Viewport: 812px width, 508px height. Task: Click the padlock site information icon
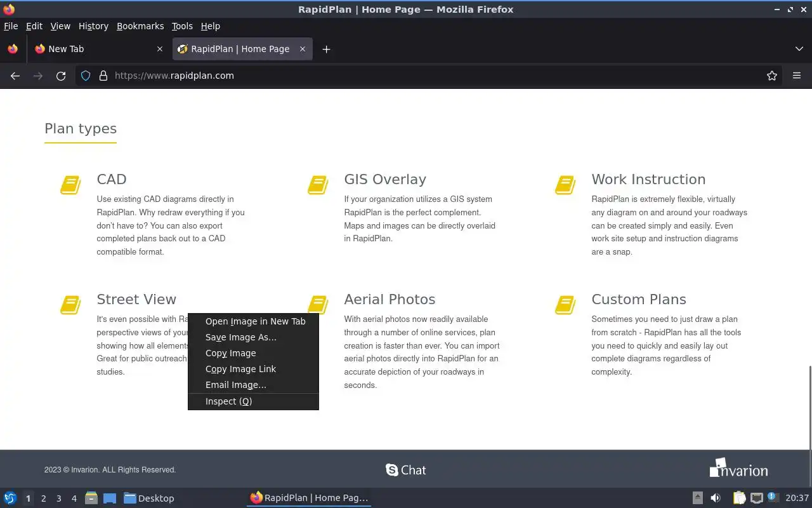point(103,76)
